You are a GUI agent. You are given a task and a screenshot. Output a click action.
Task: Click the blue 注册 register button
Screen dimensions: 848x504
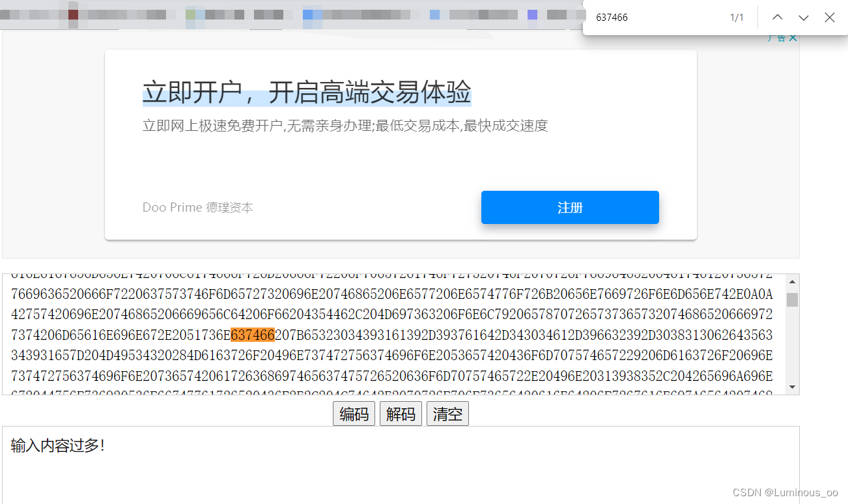570,207
